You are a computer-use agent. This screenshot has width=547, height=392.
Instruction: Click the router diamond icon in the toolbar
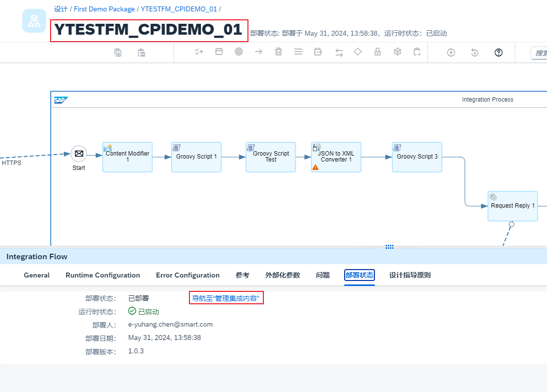(358, 52)
